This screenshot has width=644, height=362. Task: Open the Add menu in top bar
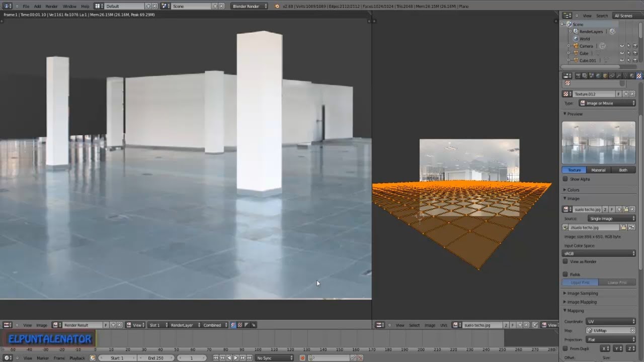click(x=37, y=7)
